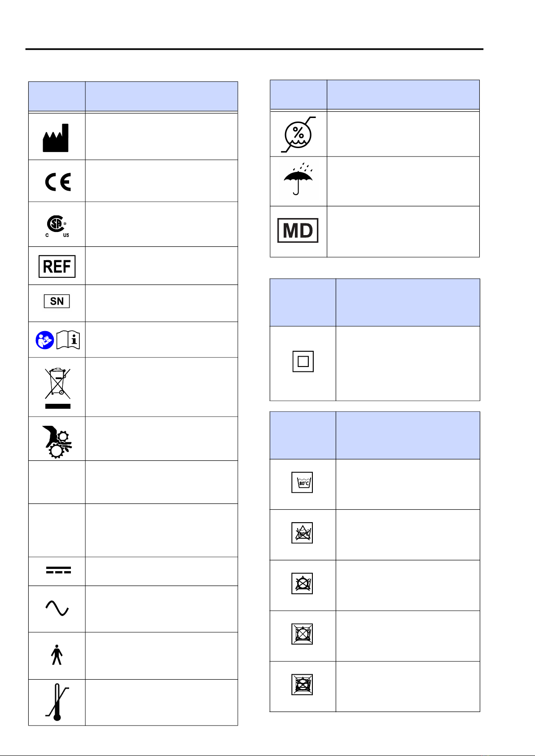Click the keep dry umbrella symbol

click(298, 179)
